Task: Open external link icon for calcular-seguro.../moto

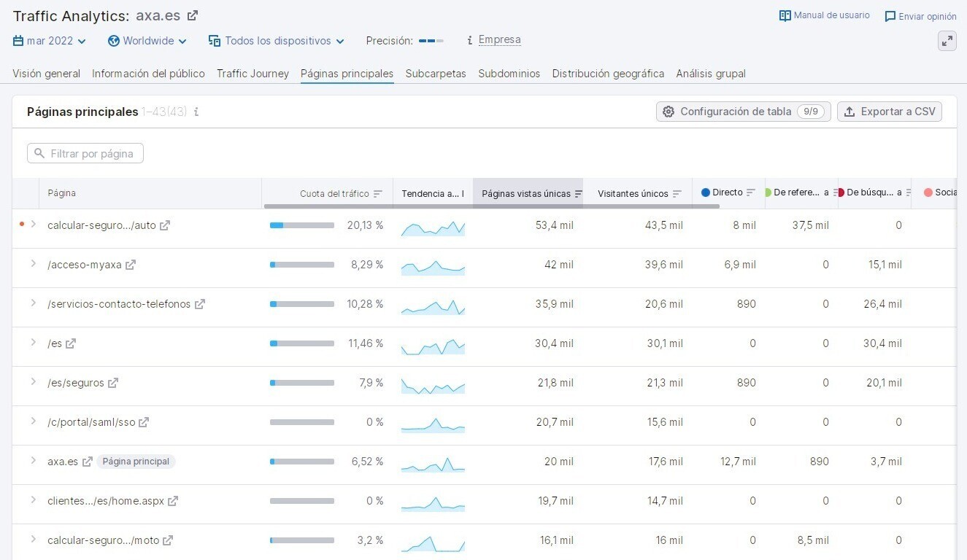Action: click(x=168, y=540)
